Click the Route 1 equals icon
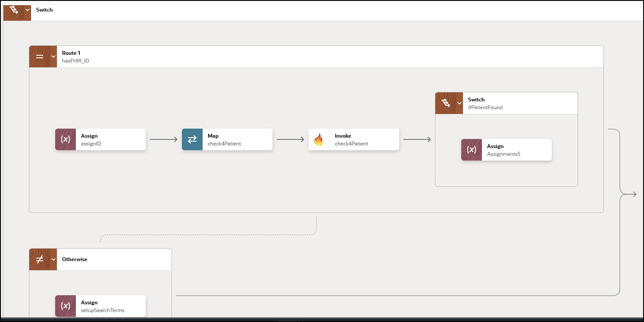The image size is (644, 322). point(39,57)
